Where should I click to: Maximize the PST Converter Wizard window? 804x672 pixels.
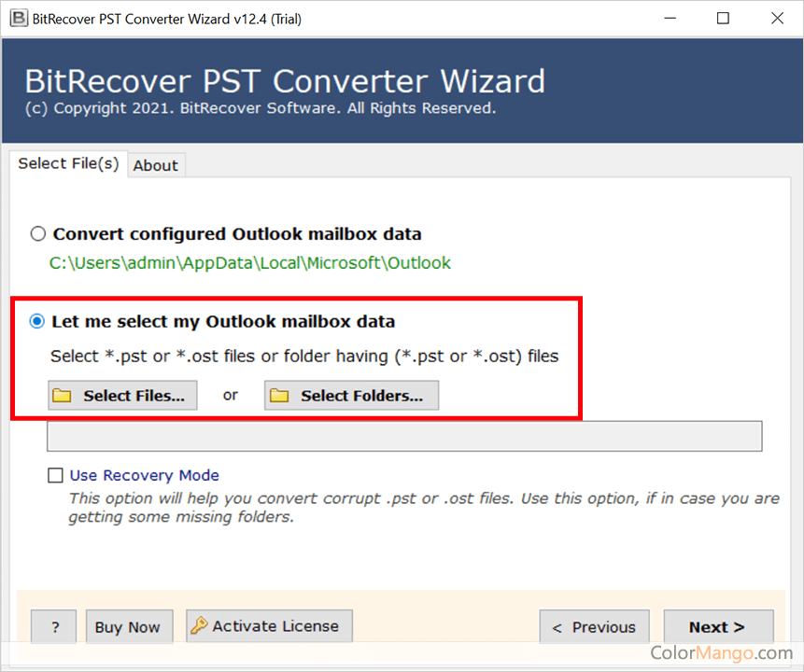[723, 19]
